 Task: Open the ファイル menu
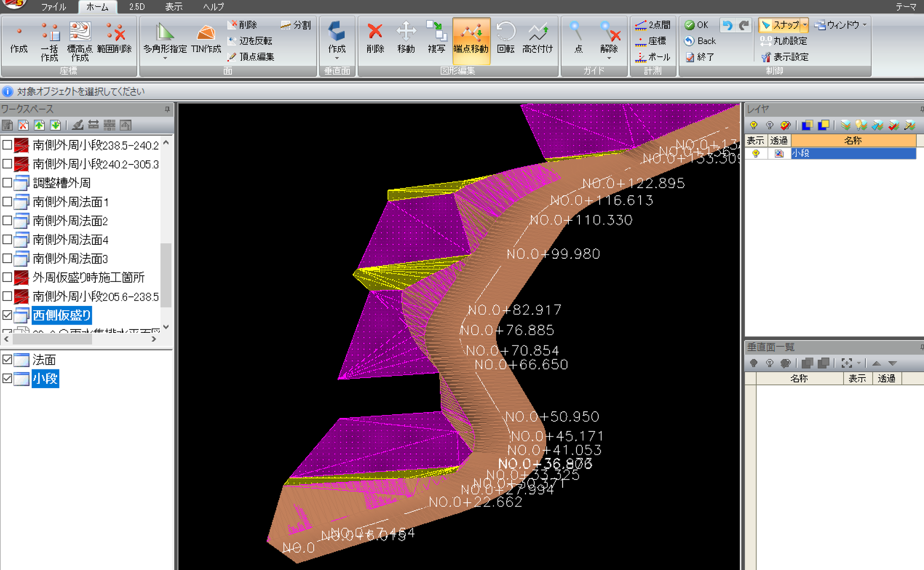click(53, 7)
